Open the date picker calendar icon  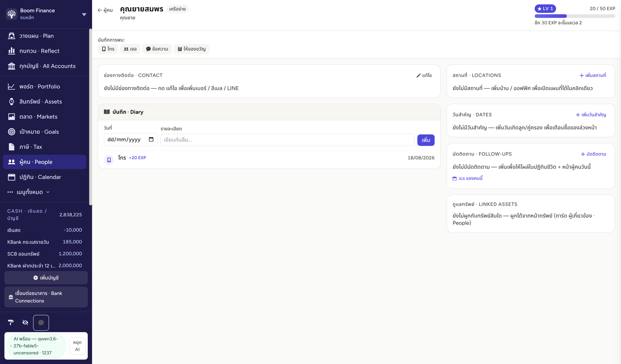[x=151, y=139]
